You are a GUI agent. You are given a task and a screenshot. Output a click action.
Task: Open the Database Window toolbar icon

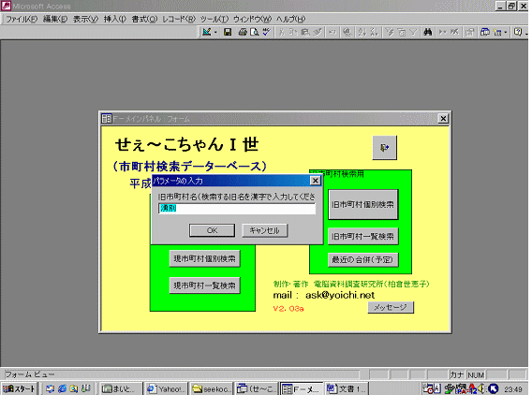point(484,32)
